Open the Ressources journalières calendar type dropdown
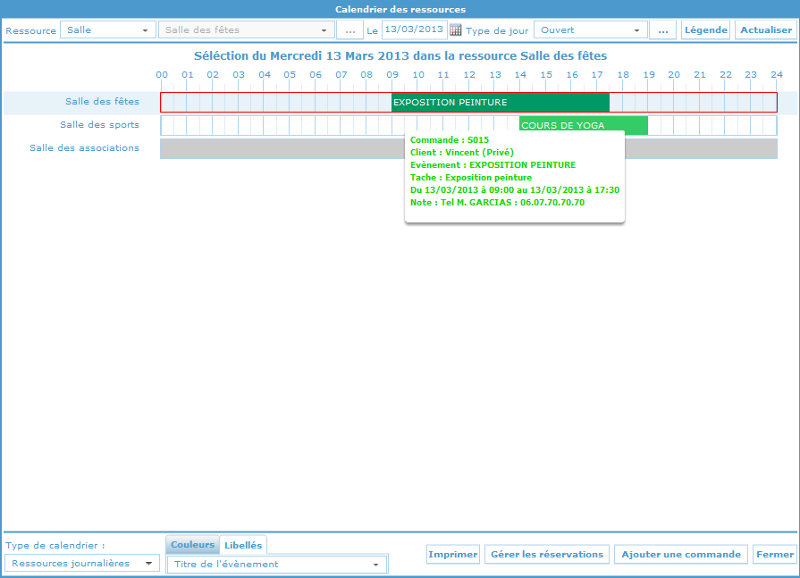Viewport: 800px width, 578px height. (x=82, y=564)
